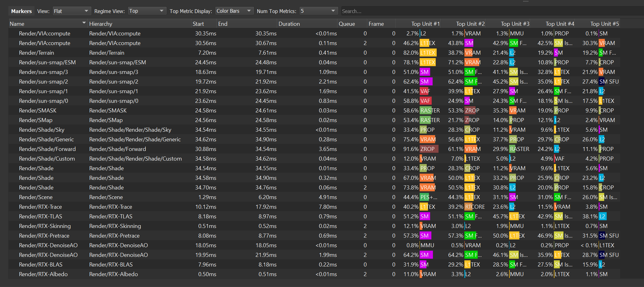Image resolution: width=644 pixels, height=287 pixels.
Task: Click in the Search field
Action: pyautogui.click(x=491, y=11)
